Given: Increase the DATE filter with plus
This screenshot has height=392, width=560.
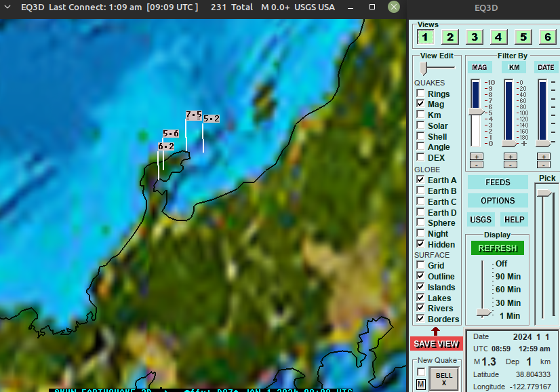Looking at the screenshot, I should tap(544, 157).
